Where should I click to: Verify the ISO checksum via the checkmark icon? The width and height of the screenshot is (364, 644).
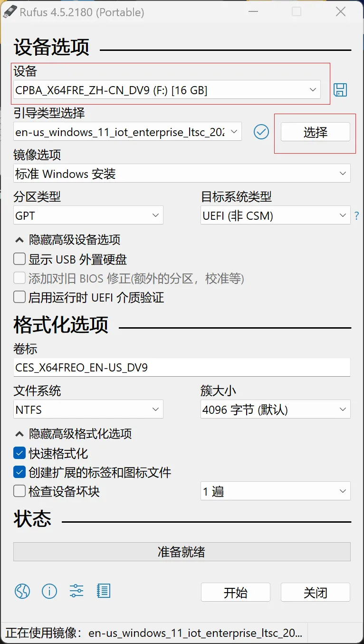[261, 132]
